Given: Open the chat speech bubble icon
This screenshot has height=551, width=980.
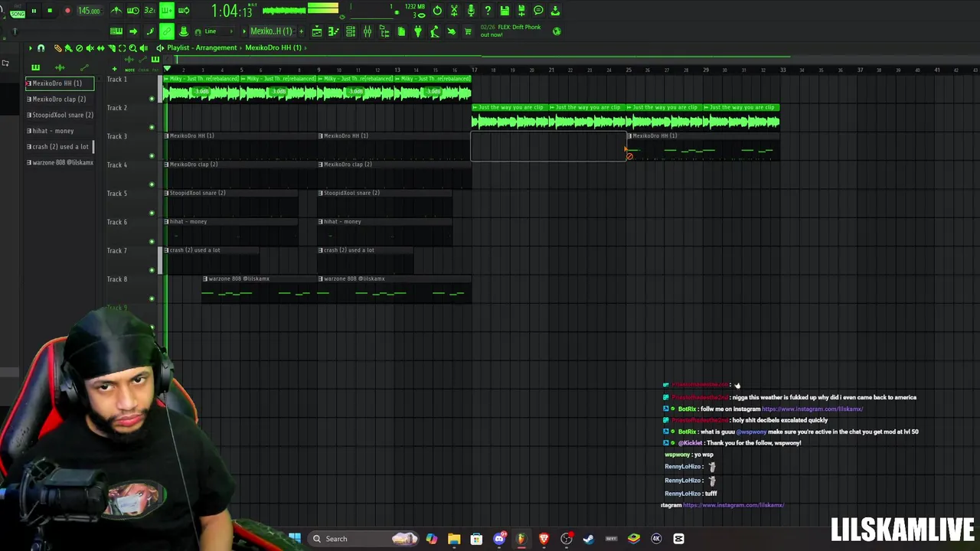Looking at the screenshot, I should tap(538, 11).
